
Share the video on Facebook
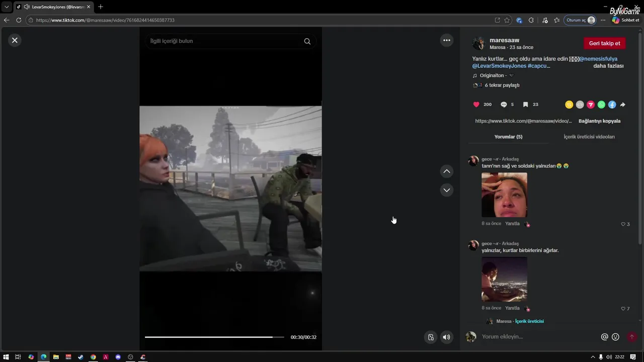tap(612, 105)
